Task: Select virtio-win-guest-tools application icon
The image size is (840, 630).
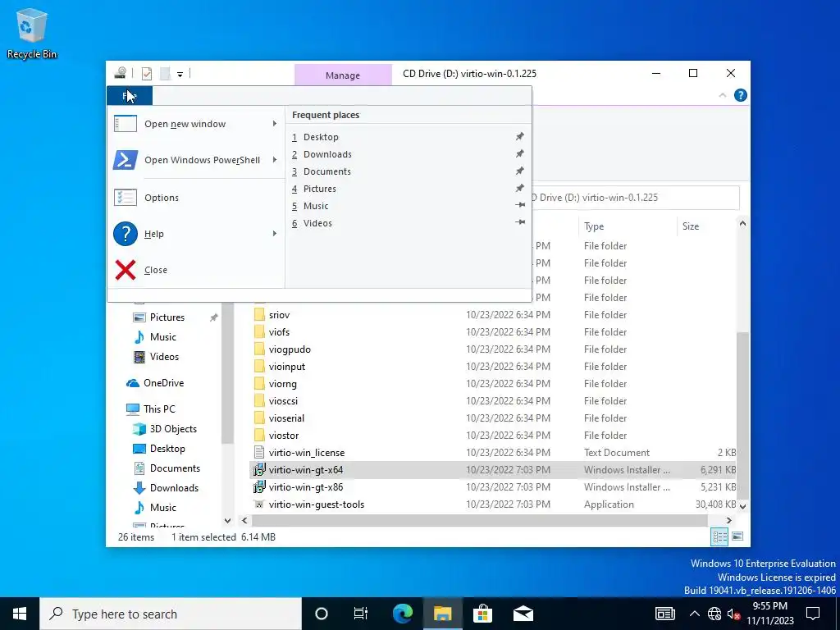Action: point(259,504)
